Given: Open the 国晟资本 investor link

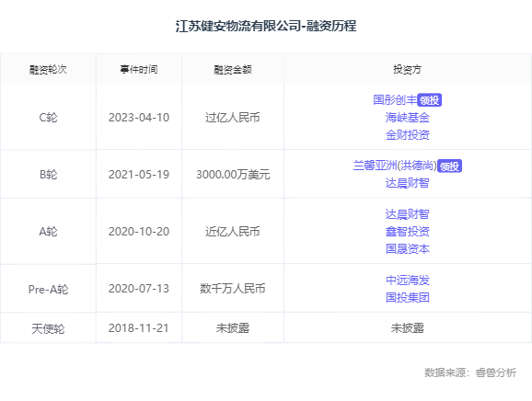Looking at the screenshot, I should click(x=408, y=249).
